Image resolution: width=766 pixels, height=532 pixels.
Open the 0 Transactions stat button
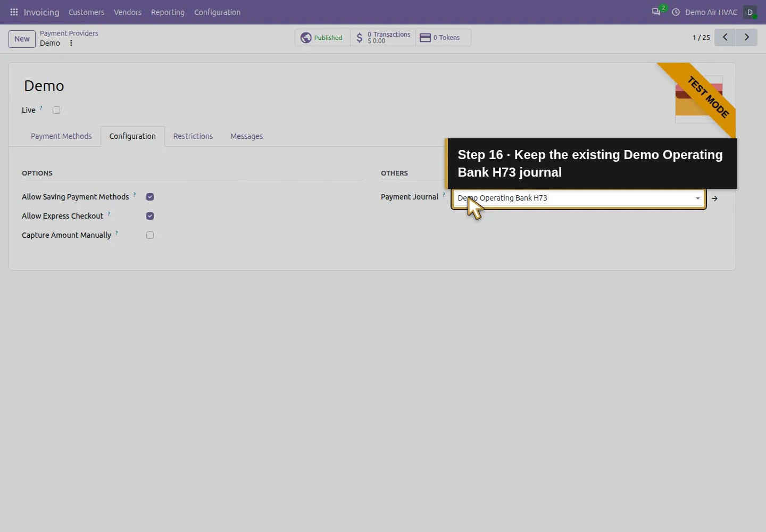pyautogui.click(x=383, y=38)
